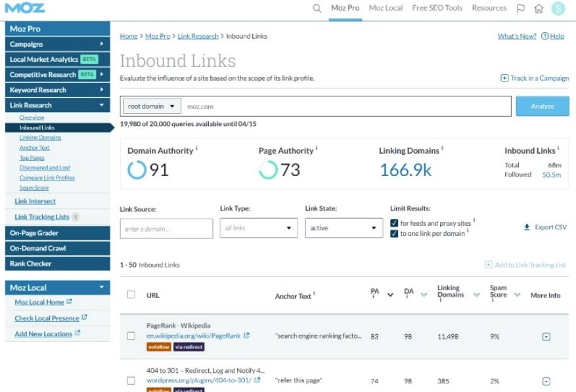Click the Followed 50.5m links value

click(552, 175)
